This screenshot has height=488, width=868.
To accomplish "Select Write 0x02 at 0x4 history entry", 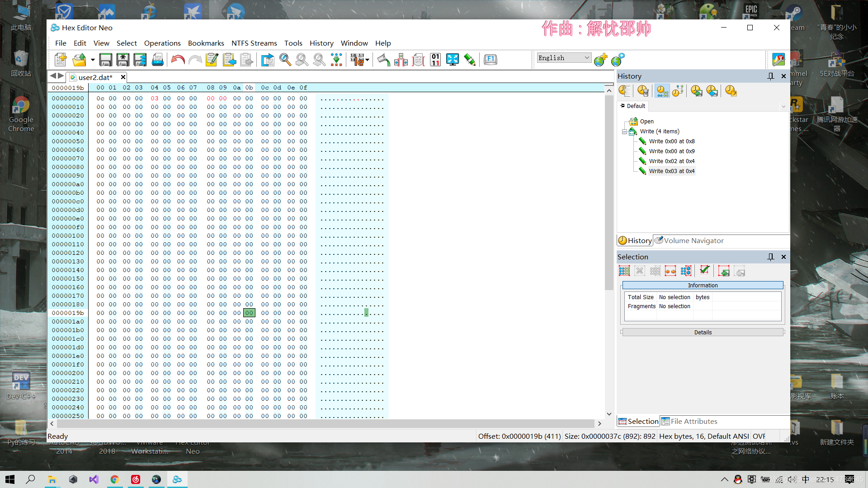I will 671,161.
